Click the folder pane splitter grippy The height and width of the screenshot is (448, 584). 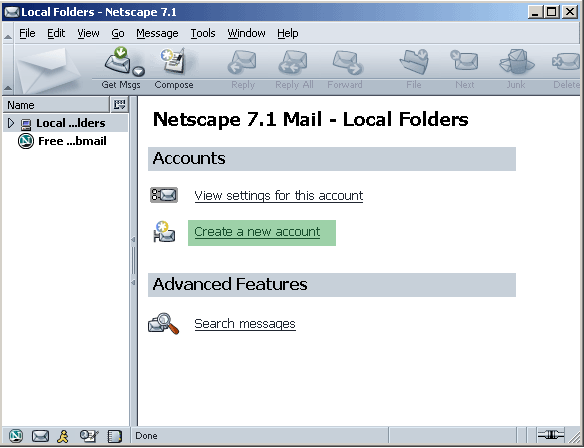pos(133,261)
